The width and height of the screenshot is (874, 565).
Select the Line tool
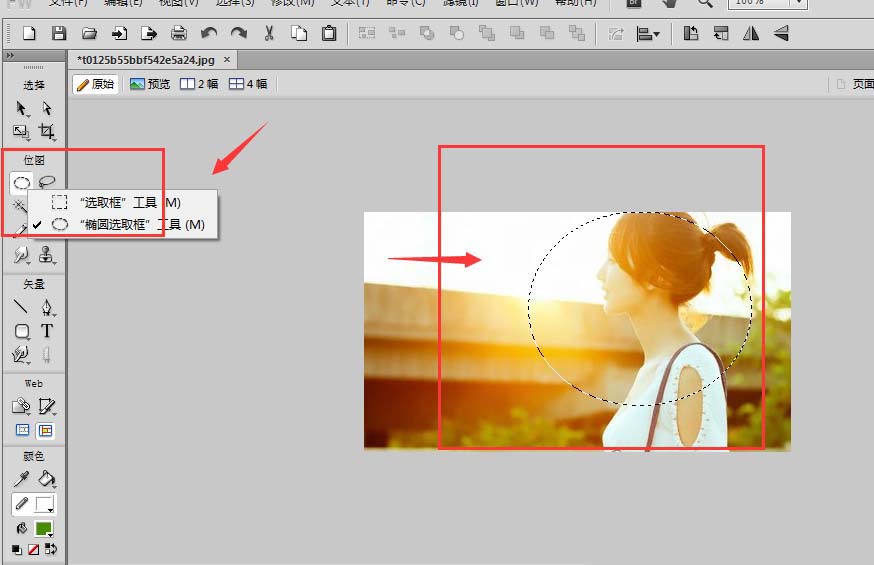tap(21, 306)
